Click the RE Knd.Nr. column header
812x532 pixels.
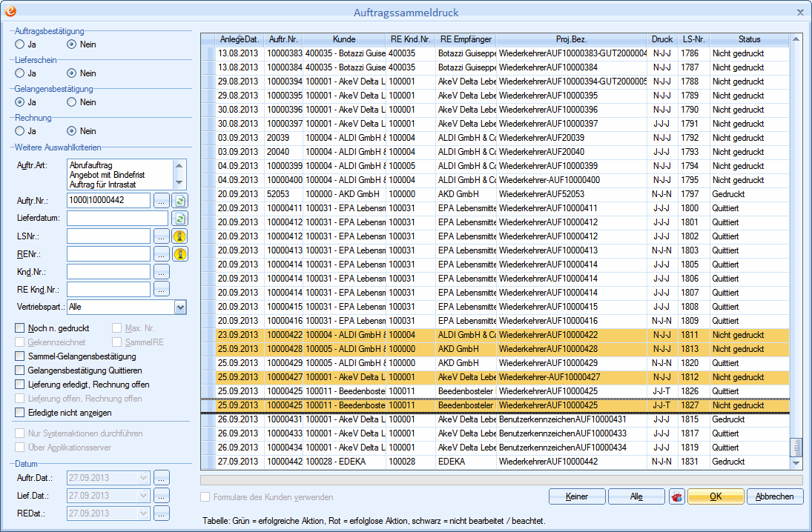(x=411, y=39)
